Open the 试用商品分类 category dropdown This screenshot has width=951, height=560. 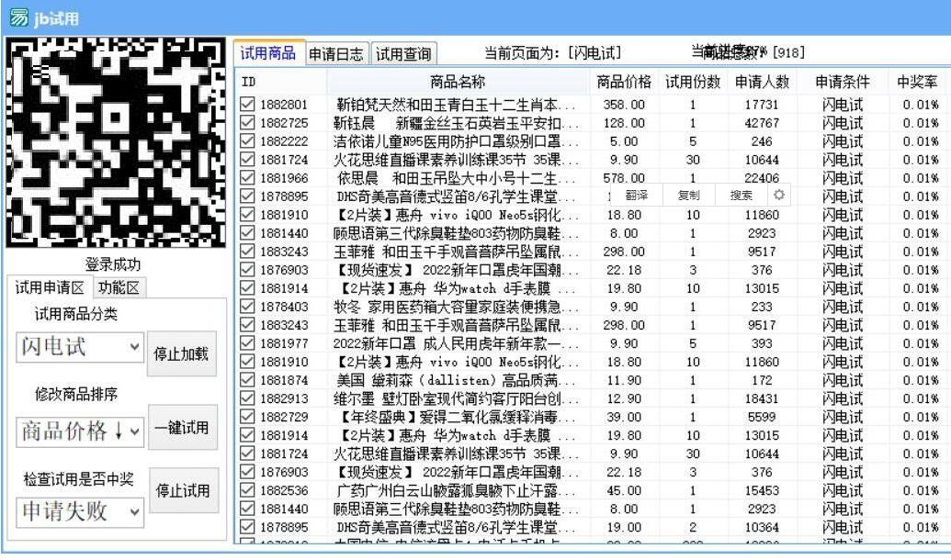click(x=80, y=347)
